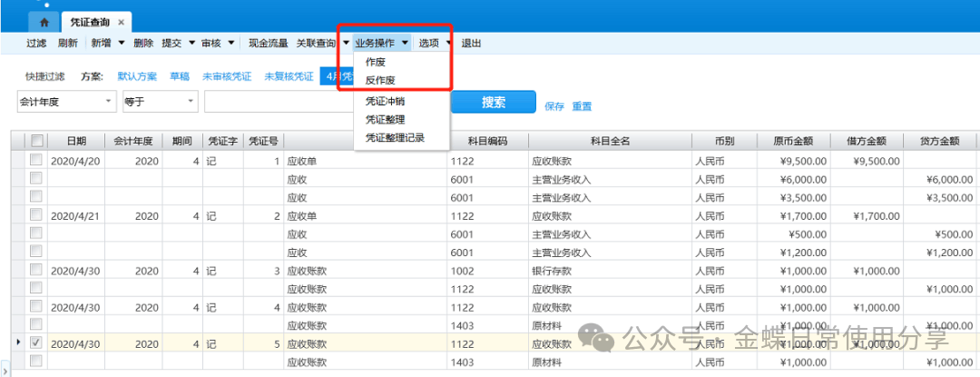Check the row checkbox for 2020/4/20 voucher 1
Image resolution: width=980 pixels, height=377 pixels.
pos(36,160)
